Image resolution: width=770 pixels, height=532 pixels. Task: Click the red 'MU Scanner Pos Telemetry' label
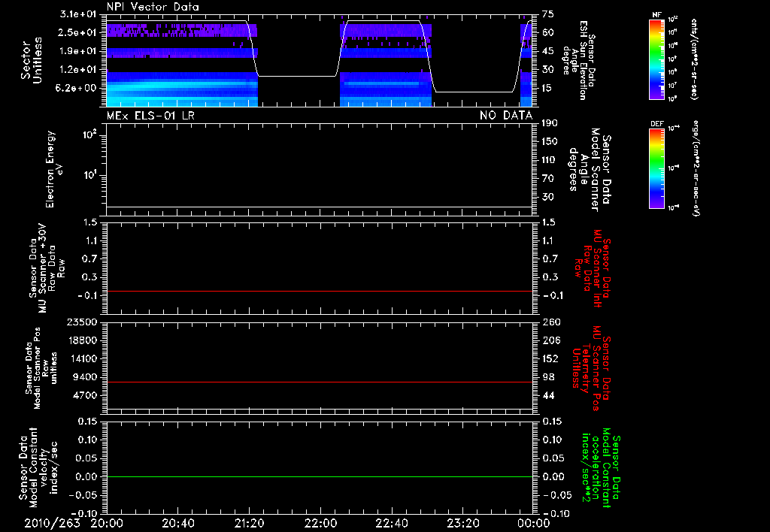(x=591, y=368)
